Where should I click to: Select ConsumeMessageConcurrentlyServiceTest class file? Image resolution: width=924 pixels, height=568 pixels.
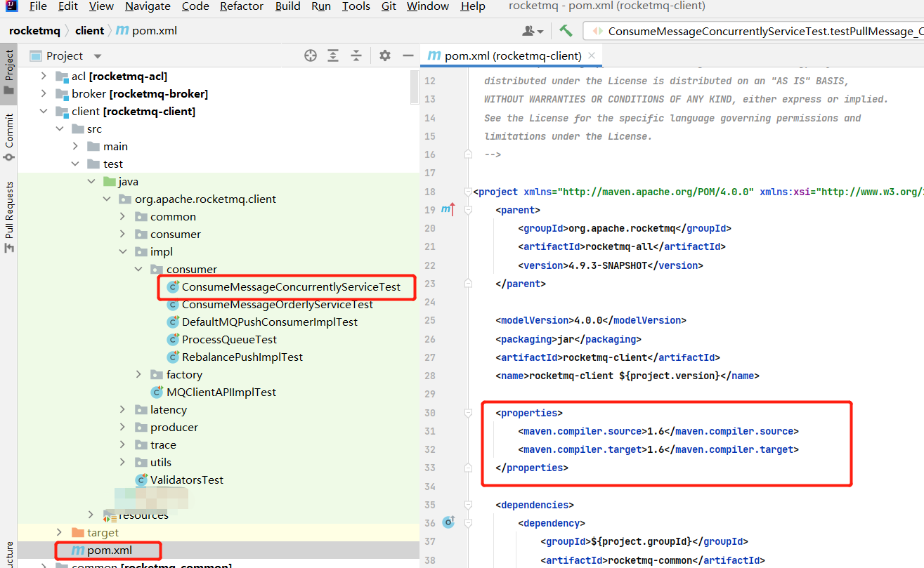pyautogui.click(x=284, y=286)
